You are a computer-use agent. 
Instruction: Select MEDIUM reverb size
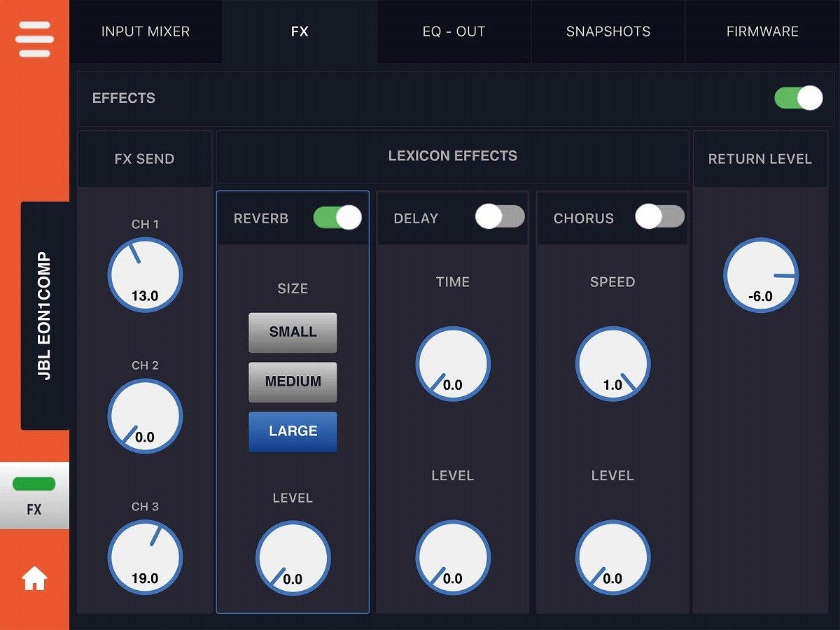point(293,382)
